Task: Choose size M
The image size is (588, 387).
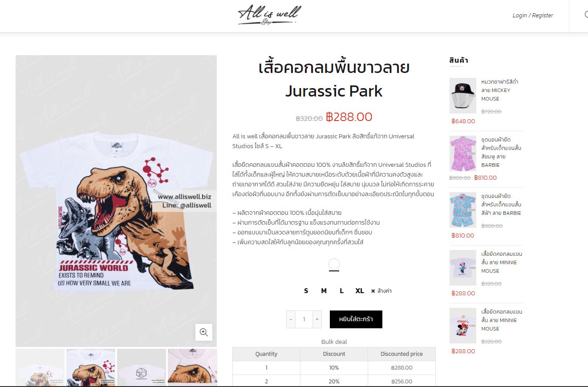Action: (x=324, y=291)
